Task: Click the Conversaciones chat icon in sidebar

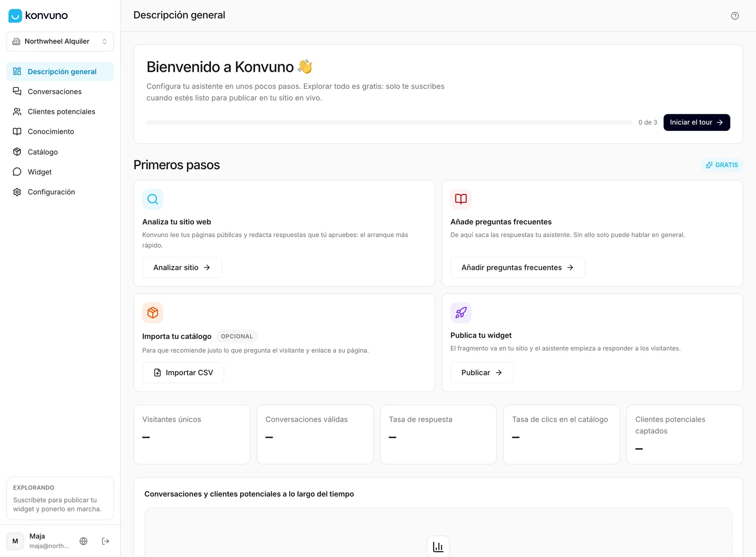Action: 17,91
